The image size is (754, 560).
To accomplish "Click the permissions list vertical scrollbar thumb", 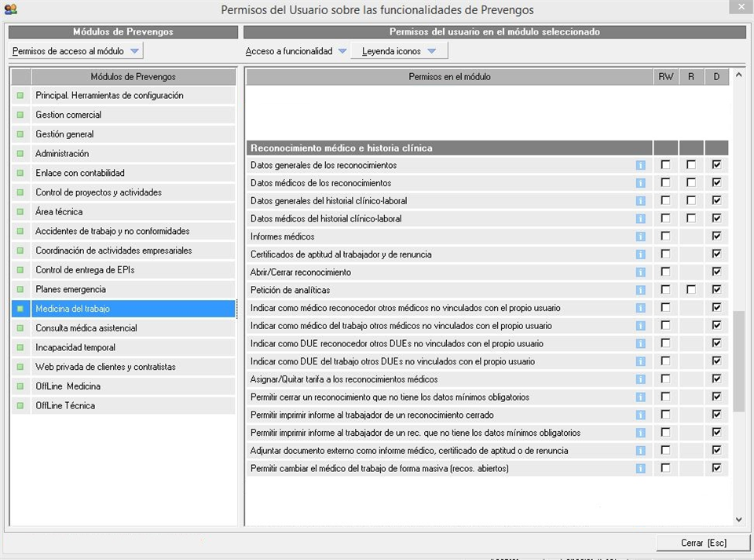I will 738,361.
